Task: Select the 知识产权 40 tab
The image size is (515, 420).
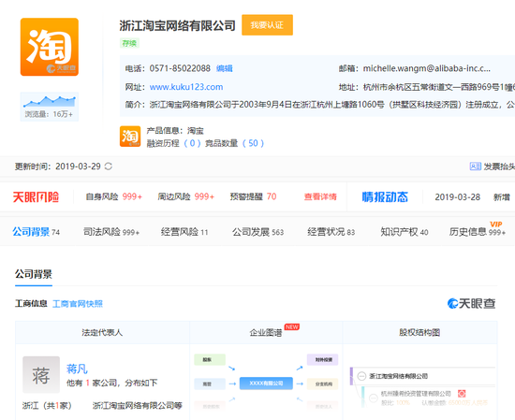Action: coord(405,232)
